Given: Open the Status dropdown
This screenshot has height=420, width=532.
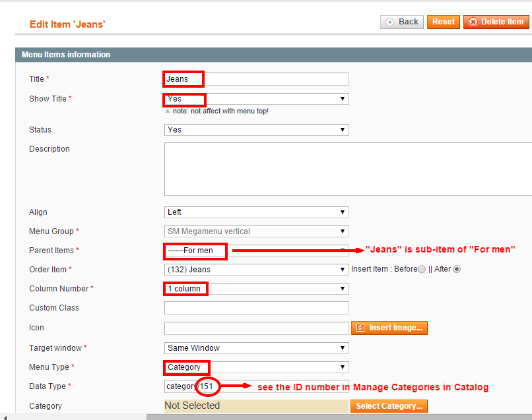Looking at the screenshot, I should 257,130.
